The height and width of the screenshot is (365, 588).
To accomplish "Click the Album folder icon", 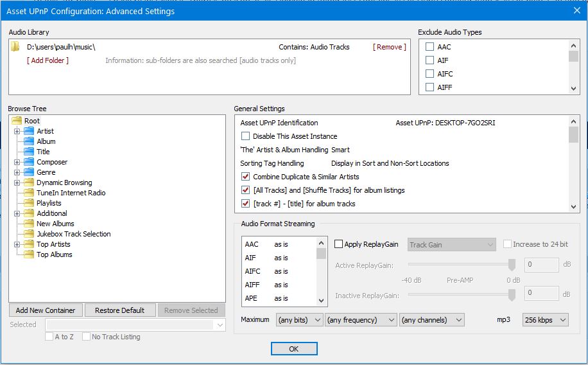I will click(x=28, y=141).
